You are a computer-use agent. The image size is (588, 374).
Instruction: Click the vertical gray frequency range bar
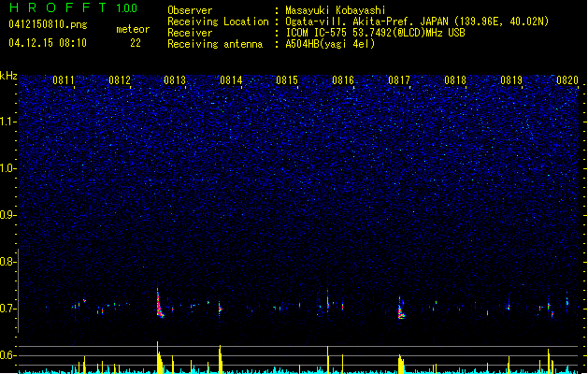pyautogui.click(x=18, y=290)
